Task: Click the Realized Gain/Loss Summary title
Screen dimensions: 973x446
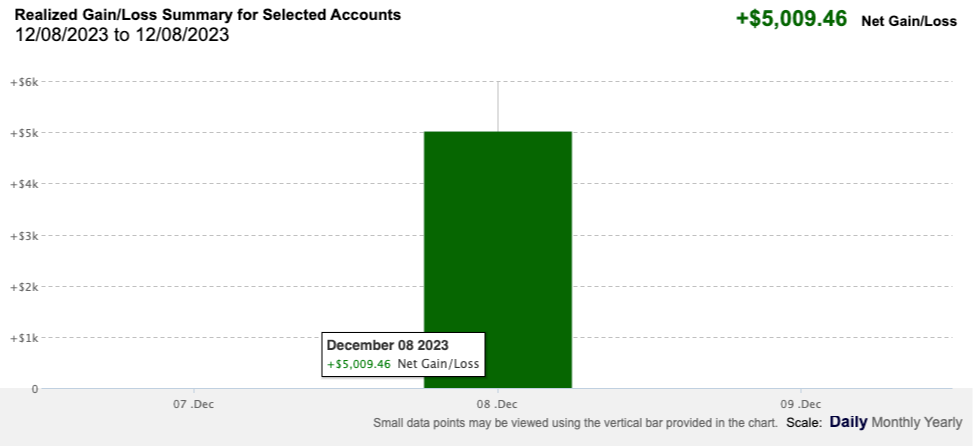Action: point(208,15)
